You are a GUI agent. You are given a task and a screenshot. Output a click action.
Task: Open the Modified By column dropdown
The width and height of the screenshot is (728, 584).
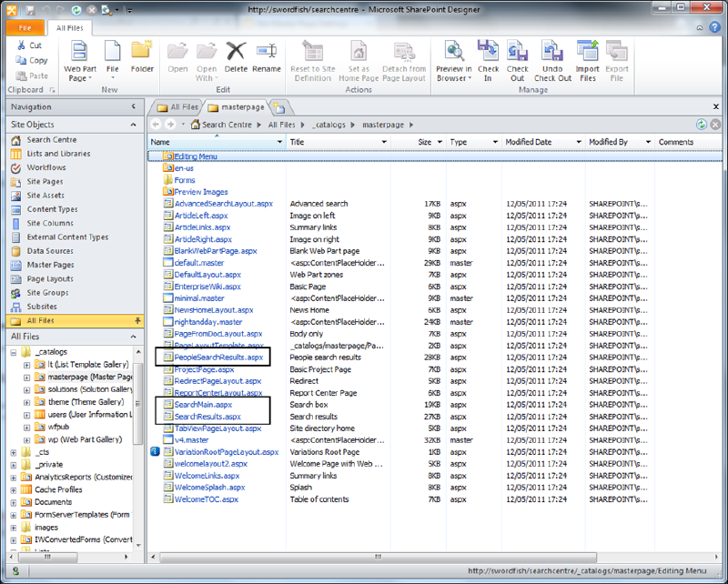(x=649, y=142)
